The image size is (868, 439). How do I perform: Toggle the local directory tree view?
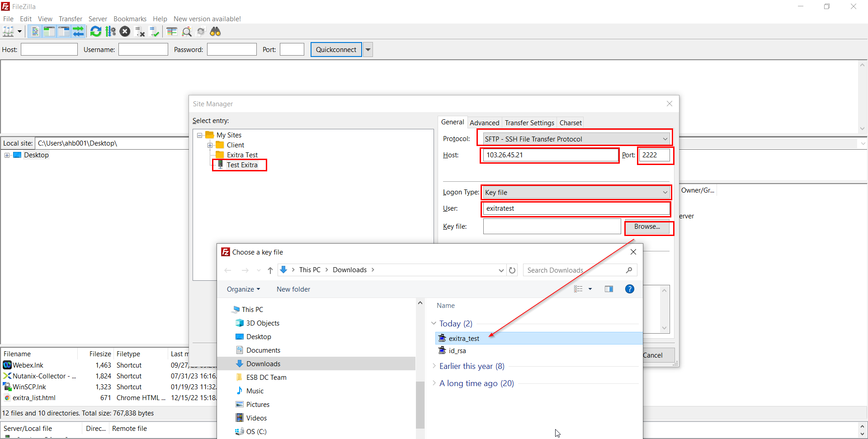point(49,32)
